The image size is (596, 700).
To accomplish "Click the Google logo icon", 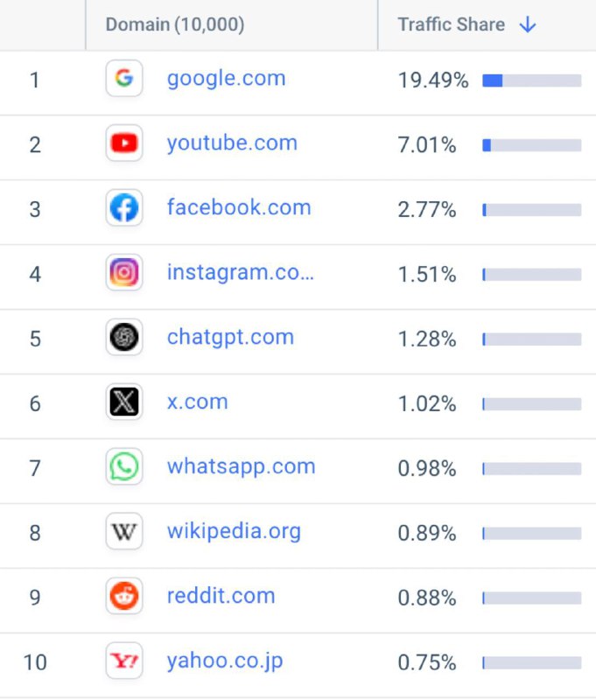I will point(124,79).
